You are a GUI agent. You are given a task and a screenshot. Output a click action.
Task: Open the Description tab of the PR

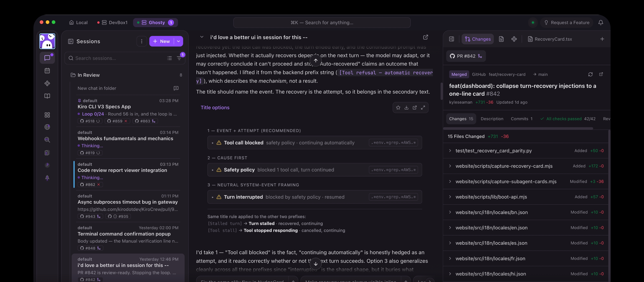coord(492,119)
